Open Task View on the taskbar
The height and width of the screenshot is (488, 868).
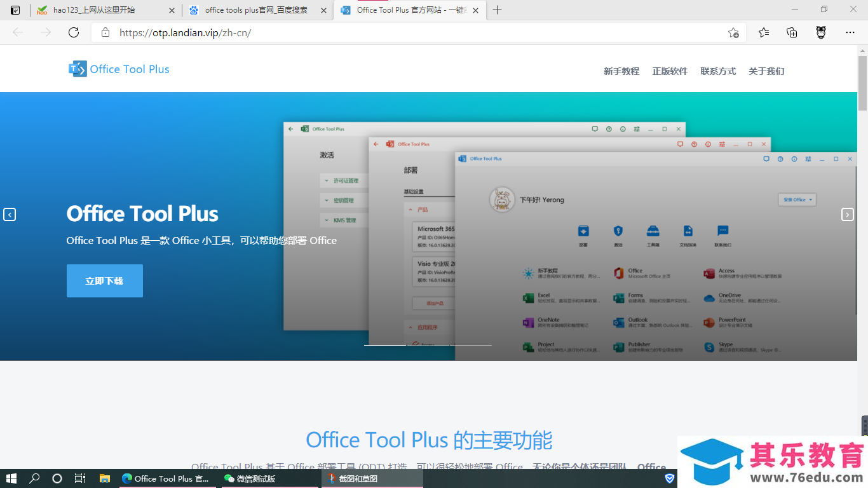[80, 478]
